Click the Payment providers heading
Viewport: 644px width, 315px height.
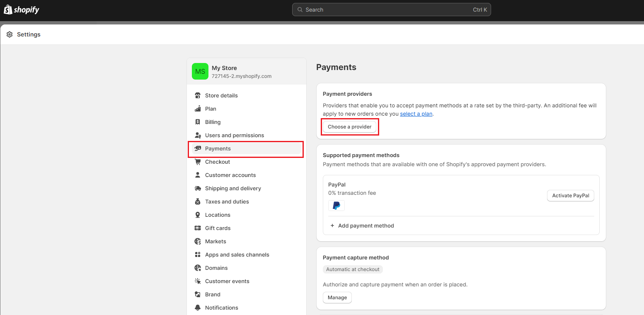(347, 94)
